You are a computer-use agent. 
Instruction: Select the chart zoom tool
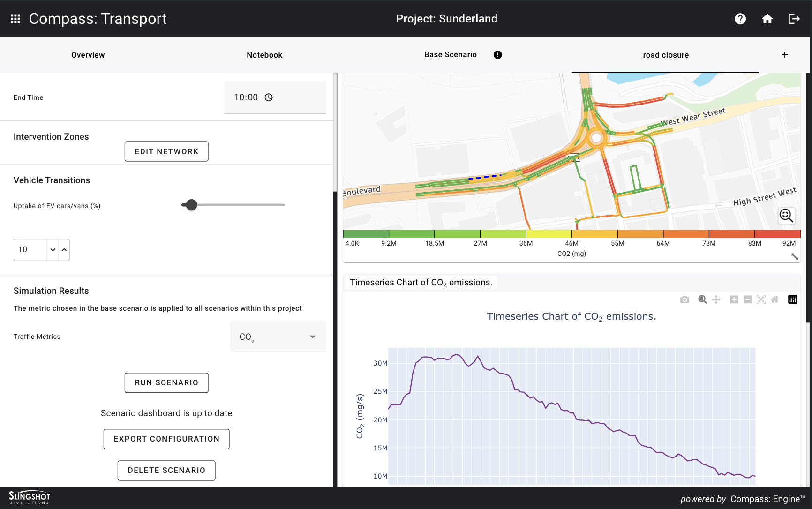pos(702,299)
